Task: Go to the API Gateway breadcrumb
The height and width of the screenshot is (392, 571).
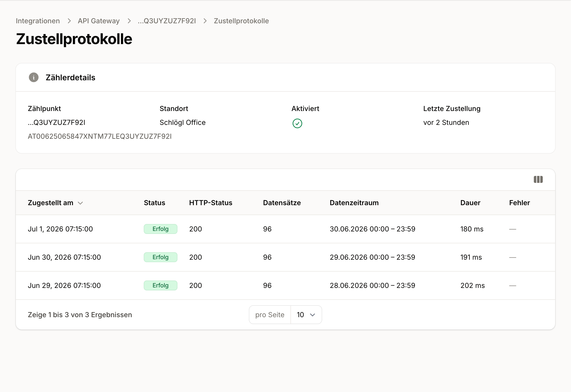Action: point(99,21)
